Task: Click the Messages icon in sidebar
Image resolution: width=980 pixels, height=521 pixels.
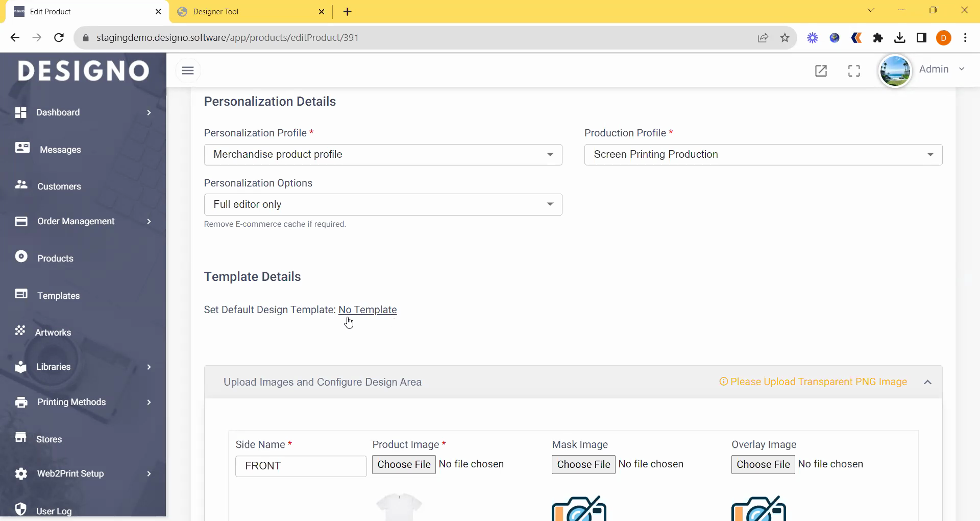Action: 22,148
